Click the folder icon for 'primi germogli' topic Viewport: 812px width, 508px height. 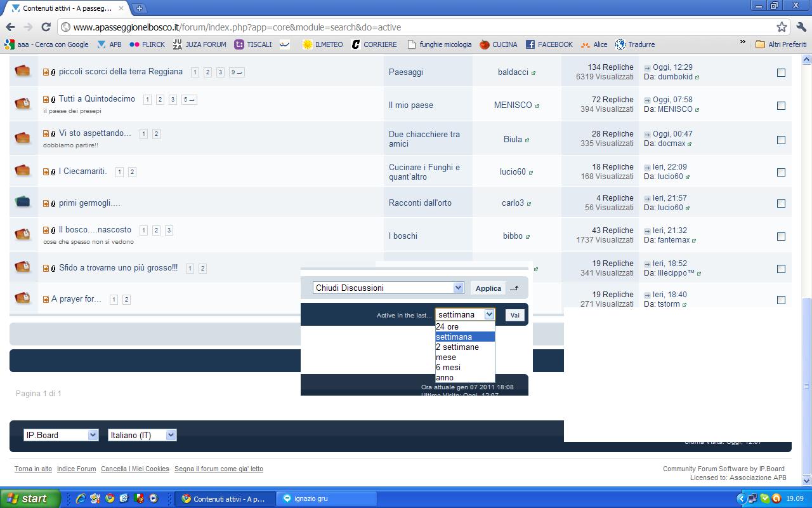point(23,202)
